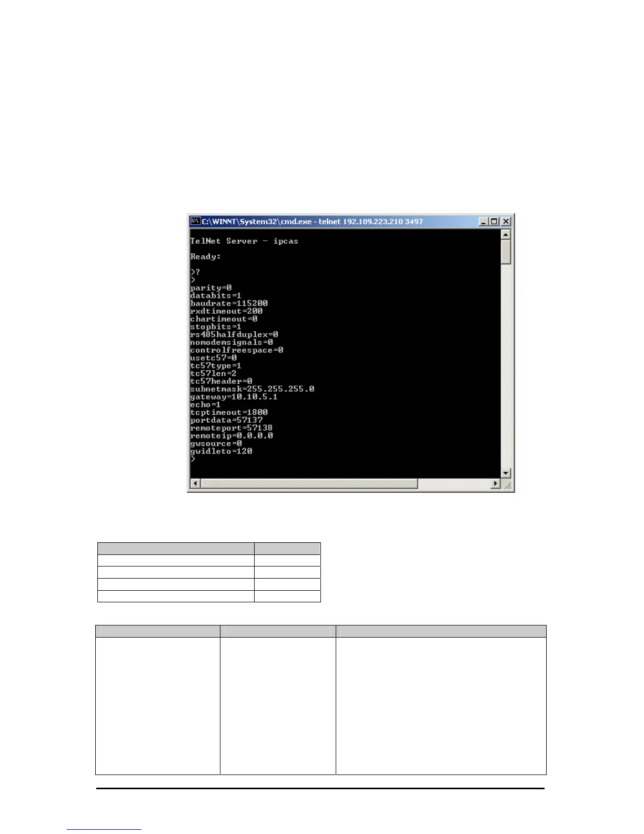Click the cmd.exe system menu icon
644x834 pixels.
(x=195, y=221)
